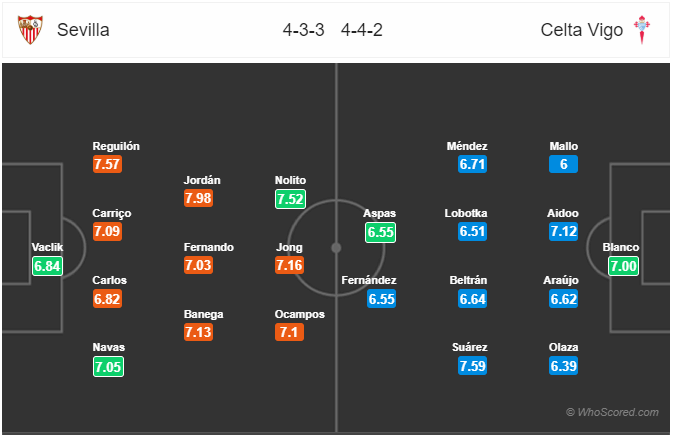Select Suárez's 7.59 rating badge
674x435 pixels.
point(472,366)
